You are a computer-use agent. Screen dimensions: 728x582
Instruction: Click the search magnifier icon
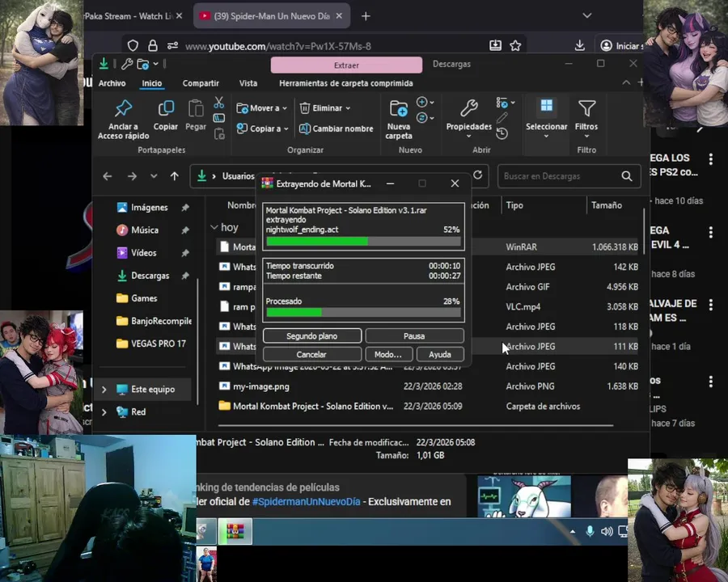coord(627,176)
